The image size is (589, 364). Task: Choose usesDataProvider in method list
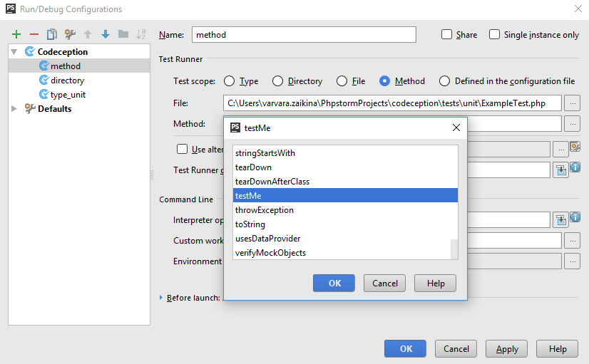coord(342,239)
